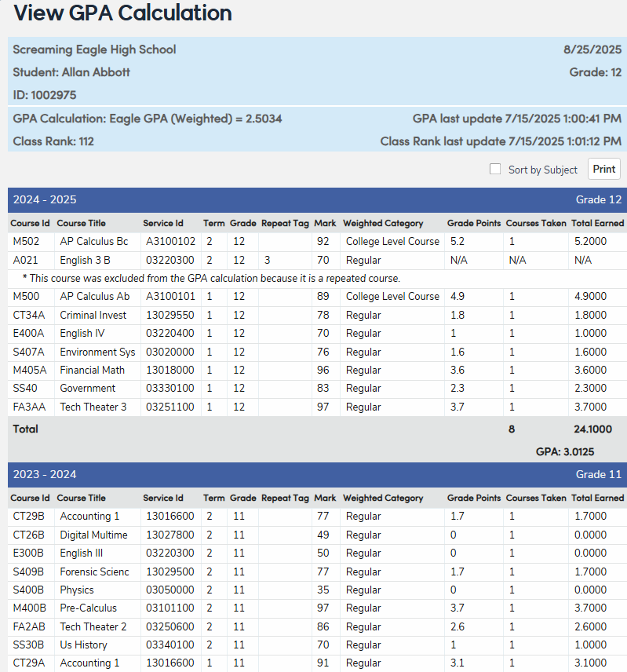Click View GPA Calculation heading
627x672 pixels.
pyautogui.click(x=123, y=13)
